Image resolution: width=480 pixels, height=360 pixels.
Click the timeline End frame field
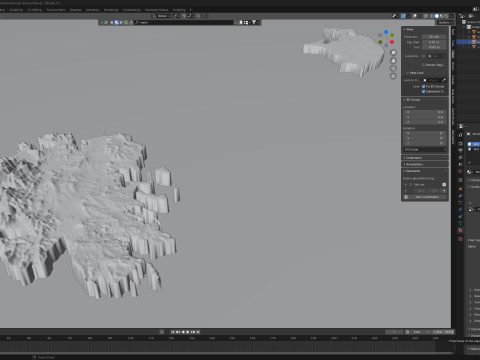[443, 332]
